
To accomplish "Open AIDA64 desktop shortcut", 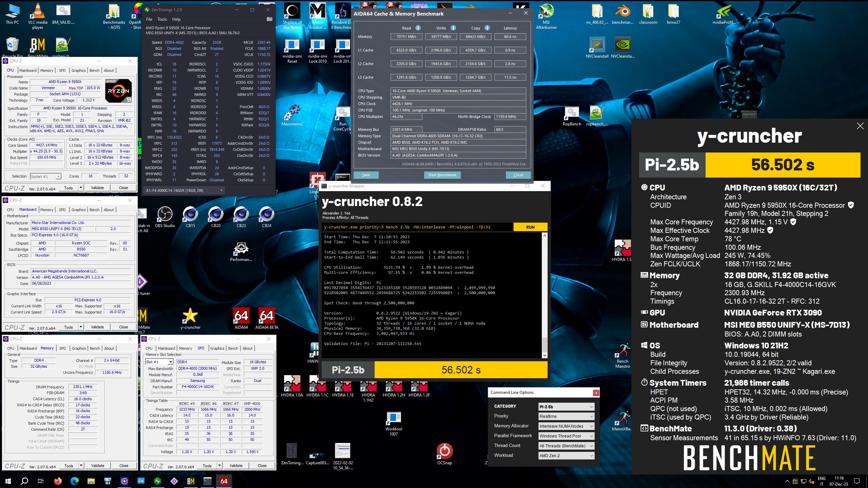I will coord(241,319).
